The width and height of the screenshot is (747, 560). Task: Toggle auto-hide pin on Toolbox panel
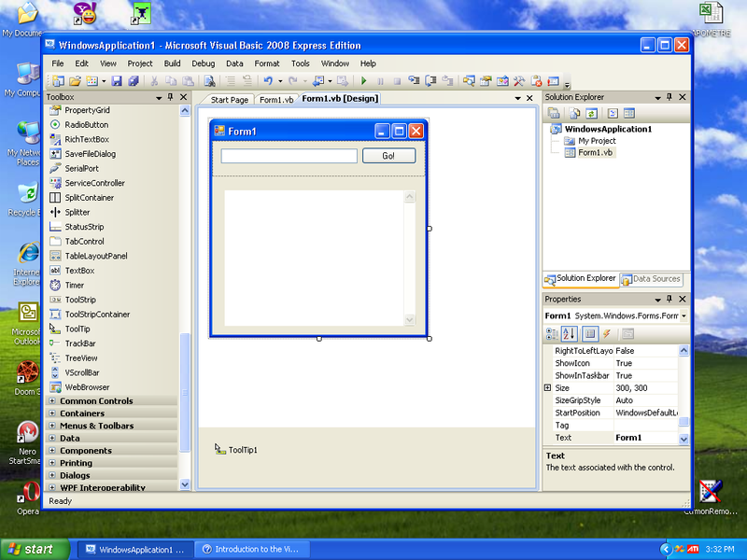click(171, 97)
